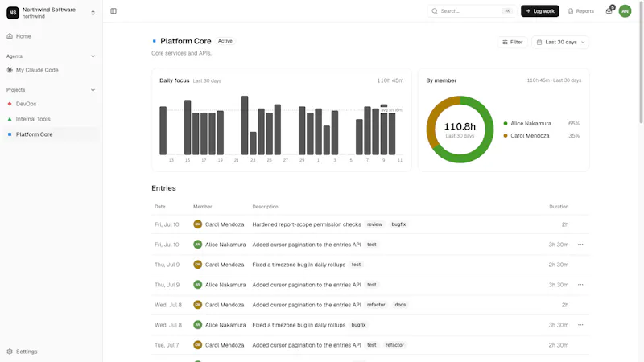Open the DevOps project
This screenshot has width=644, height=362.
51,104
